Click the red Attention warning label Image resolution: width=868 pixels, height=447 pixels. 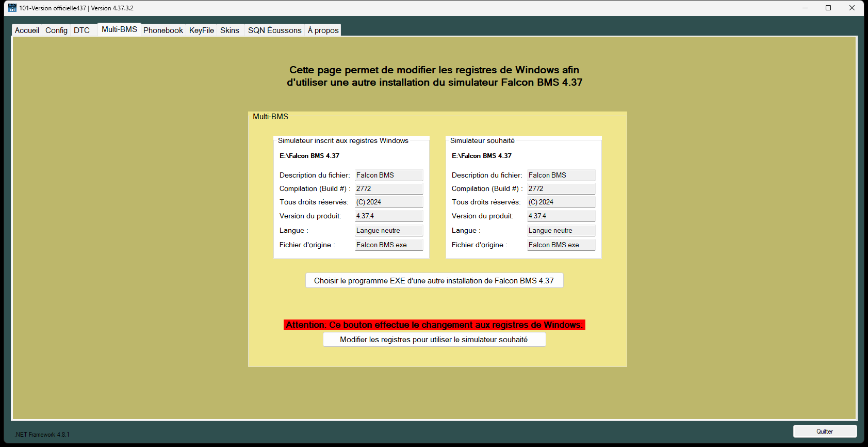434,325
